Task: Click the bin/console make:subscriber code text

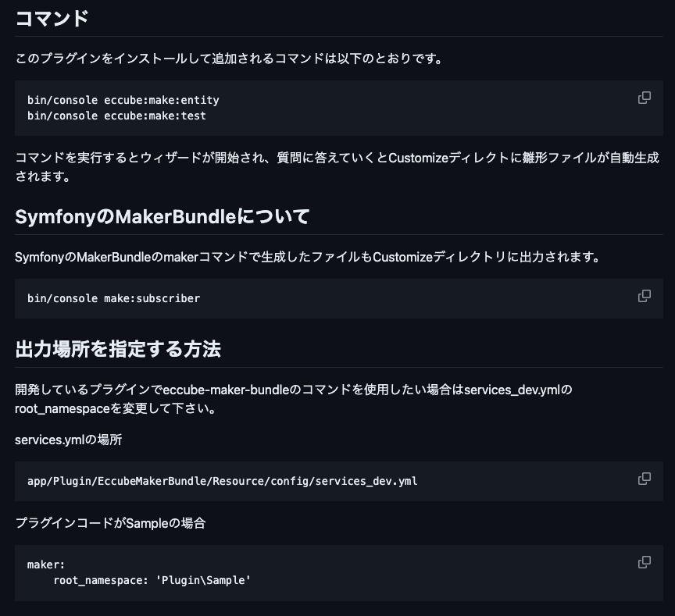Action: (113, 298)
